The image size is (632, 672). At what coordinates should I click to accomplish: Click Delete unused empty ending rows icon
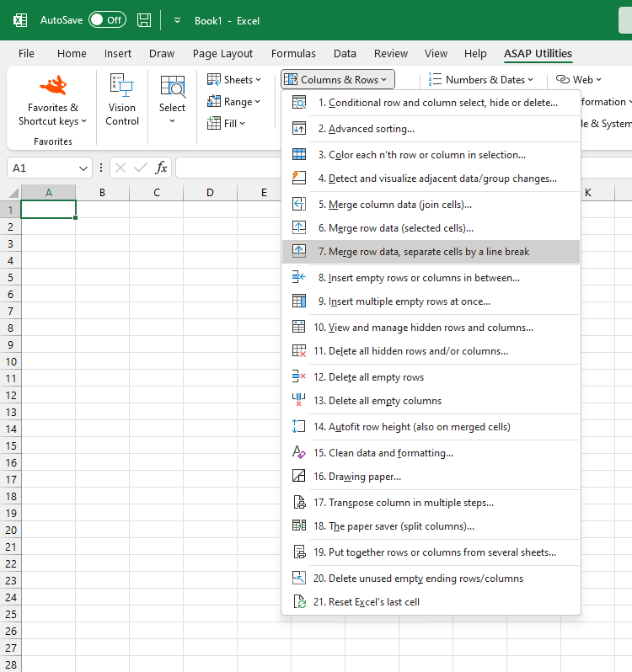coord(299,579)
